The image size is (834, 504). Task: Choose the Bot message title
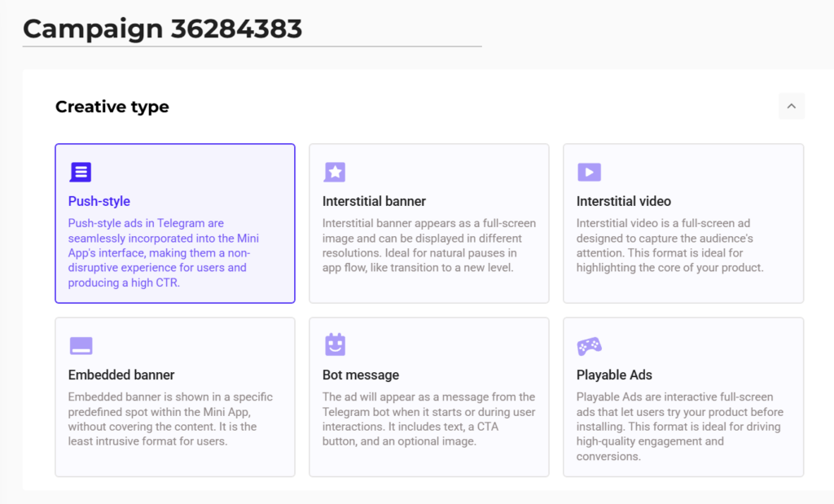(x=361, y=375)
